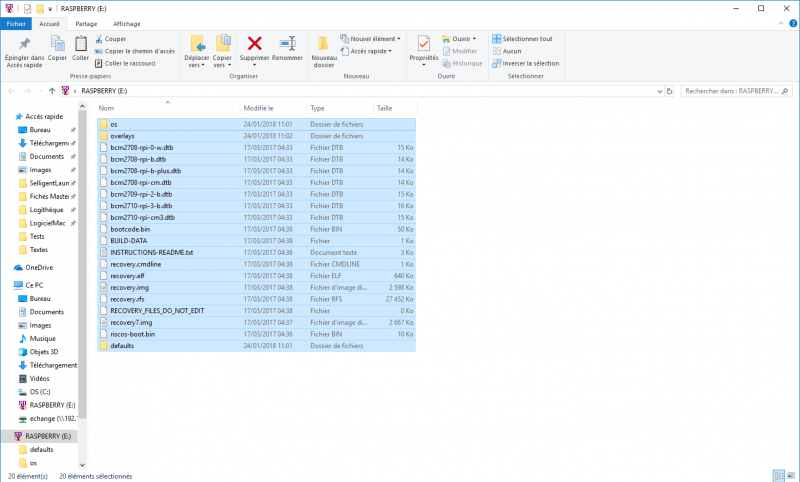Viewport: 800px width, 482px height.
Task: Open the Déplacer vers icon
Action: tap(197, 43)
